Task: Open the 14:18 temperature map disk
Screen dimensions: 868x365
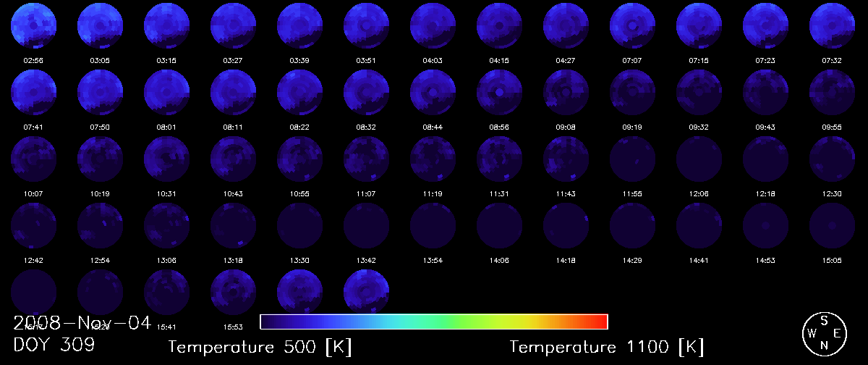Action: [566, 226]
